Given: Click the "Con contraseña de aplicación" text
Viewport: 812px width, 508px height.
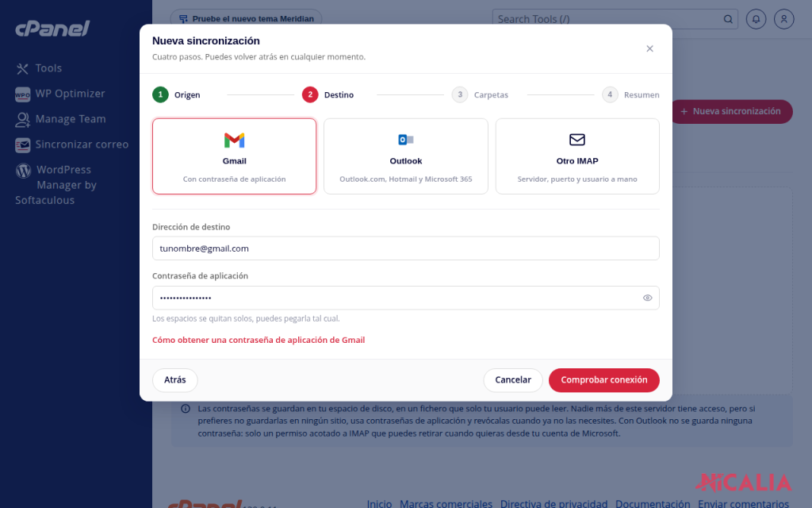Looking at the screenshot, I should (x=234, y=179).
